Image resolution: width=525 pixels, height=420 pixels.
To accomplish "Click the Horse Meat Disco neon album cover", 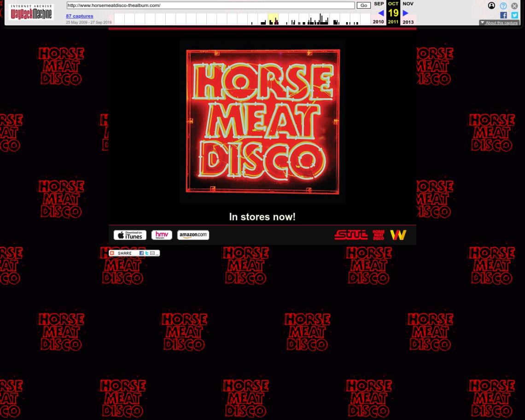I will [x=262, y=122].
